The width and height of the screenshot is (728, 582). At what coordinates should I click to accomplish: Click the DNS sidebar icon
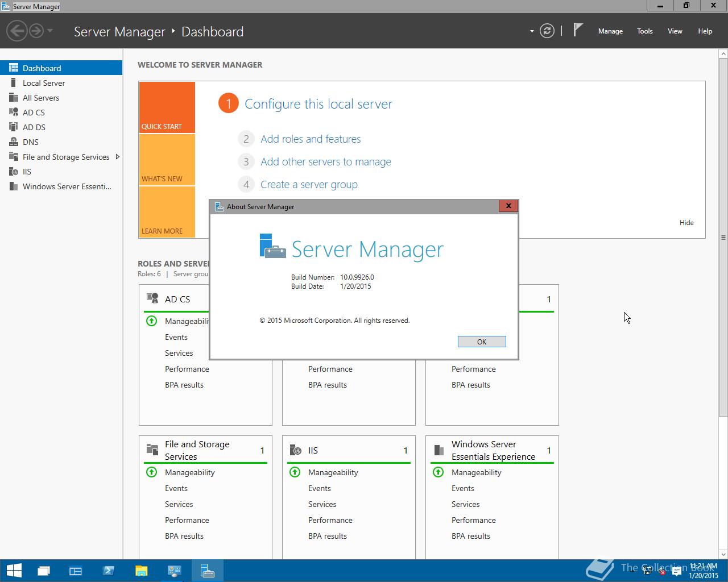[x=14, y=142]
